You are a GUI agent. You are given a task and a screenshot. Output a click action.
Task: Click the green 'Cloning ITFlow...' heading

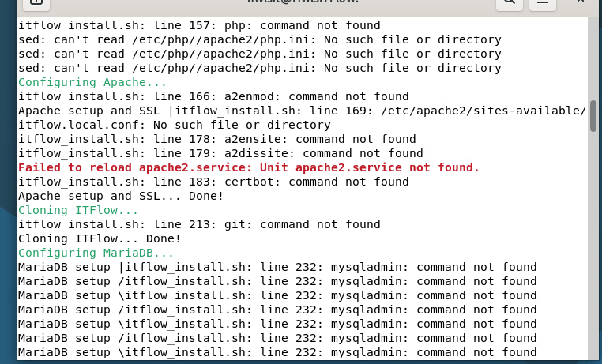(x=78, y=210)
